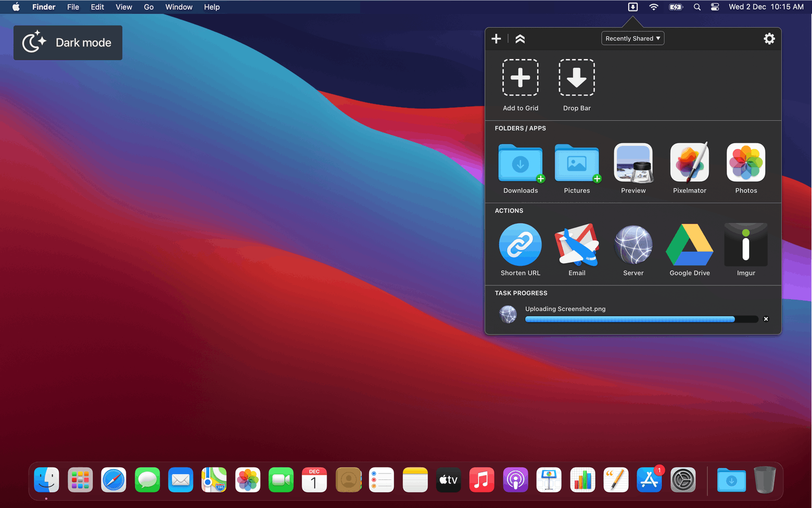Run the Email action
The height and width of the screenshot is (508, 812).
click(x=577, y=245)
